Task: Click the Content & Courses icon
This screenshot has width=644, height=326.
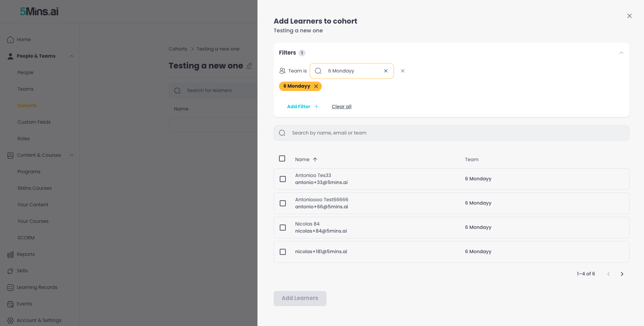Action: pos(10,155)
